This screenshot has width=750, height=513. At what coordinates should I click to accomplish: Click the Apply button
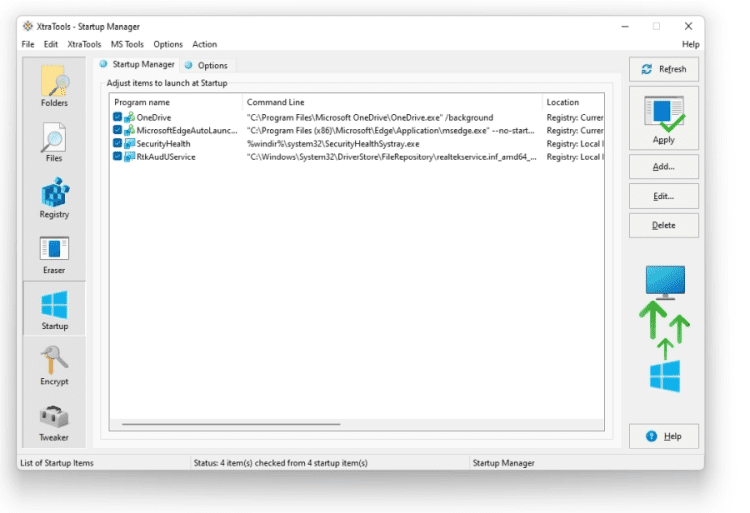click(x=663, y=118)
